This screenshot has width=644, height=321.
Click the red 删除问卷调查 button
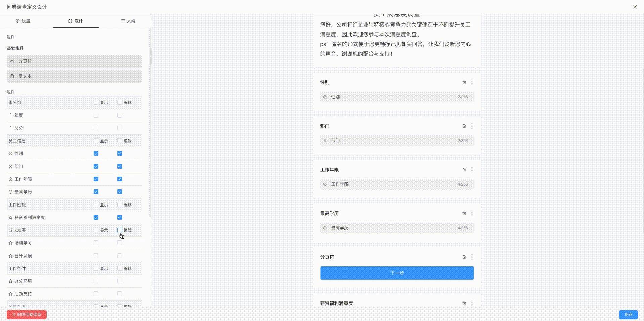point(27,315)
